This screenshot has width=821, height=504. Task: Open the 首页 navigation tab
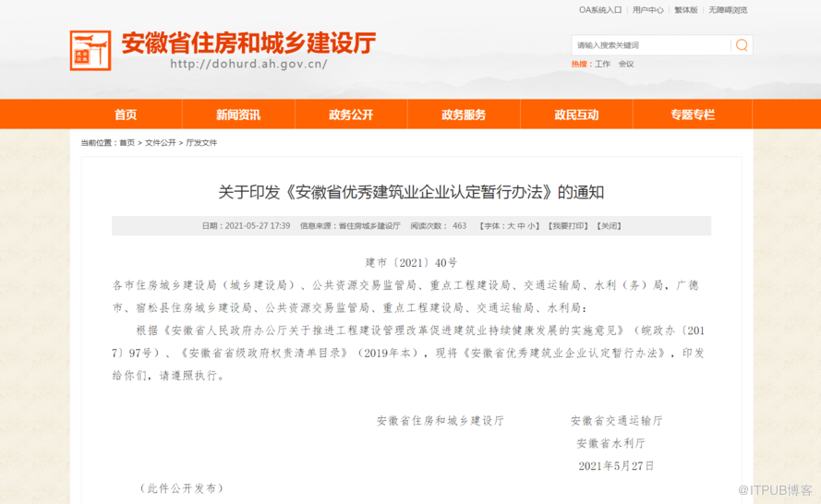tap(126, 114)
